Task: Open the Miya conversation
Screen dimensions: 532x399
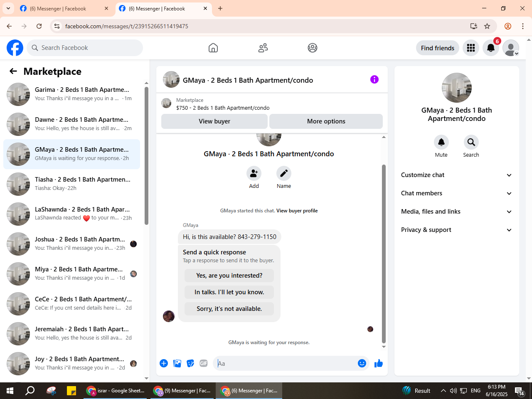Action: [x=71, y=274]
